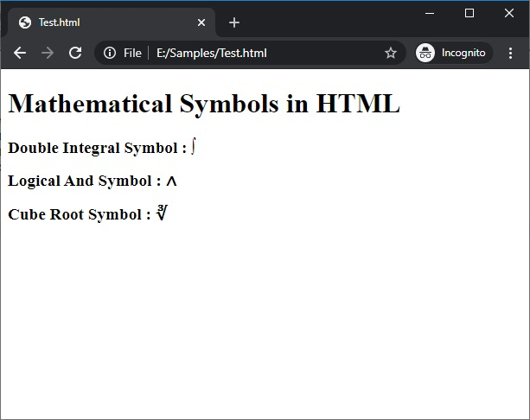Open the Chrome three-dot menu
530x420 pixels.
510,53
